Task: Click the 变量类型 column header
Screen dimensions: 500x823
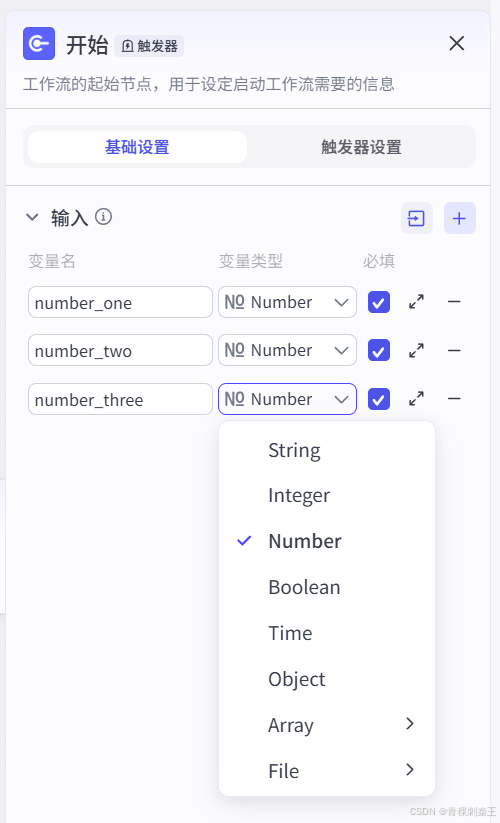Action: [x=251, y=260]
